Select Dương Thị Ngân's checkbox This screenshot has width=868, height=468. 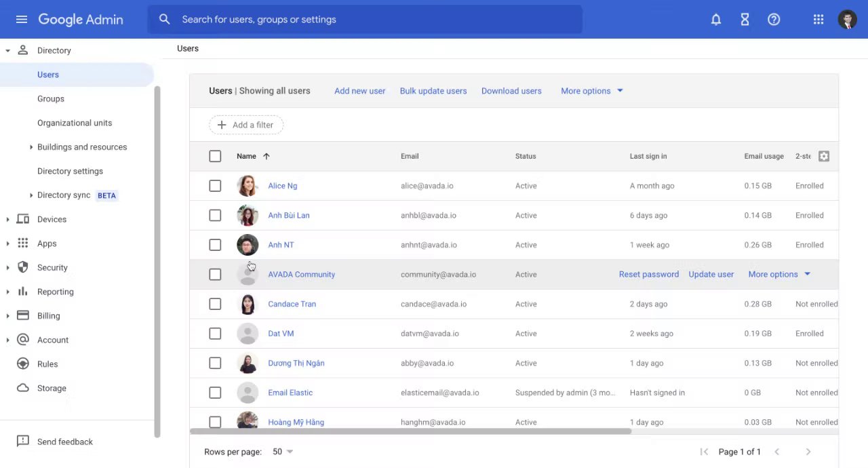coord(215,363)
